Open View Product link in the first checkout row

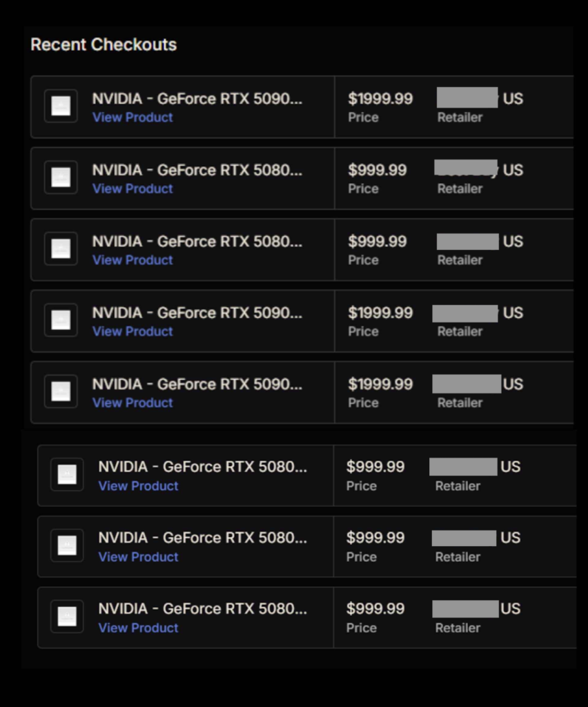(x=133, y=117)
